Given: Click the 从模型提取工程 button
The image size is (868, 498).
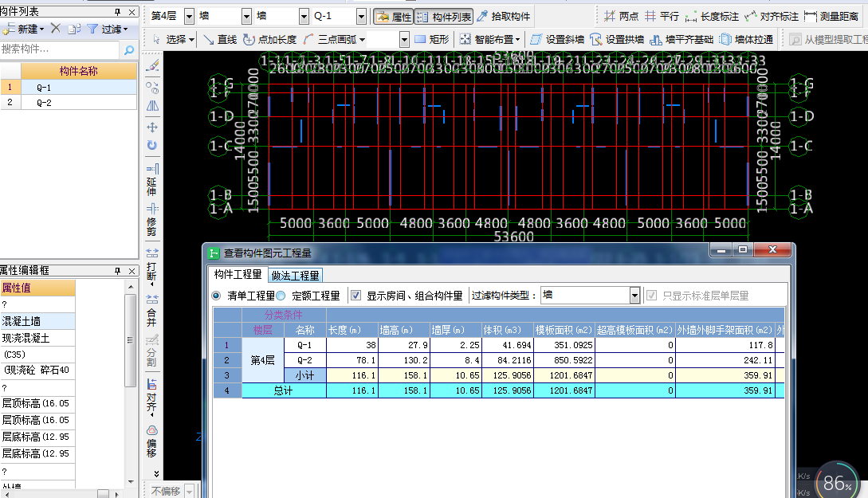Looking at the screenshot, I should 829,39.
